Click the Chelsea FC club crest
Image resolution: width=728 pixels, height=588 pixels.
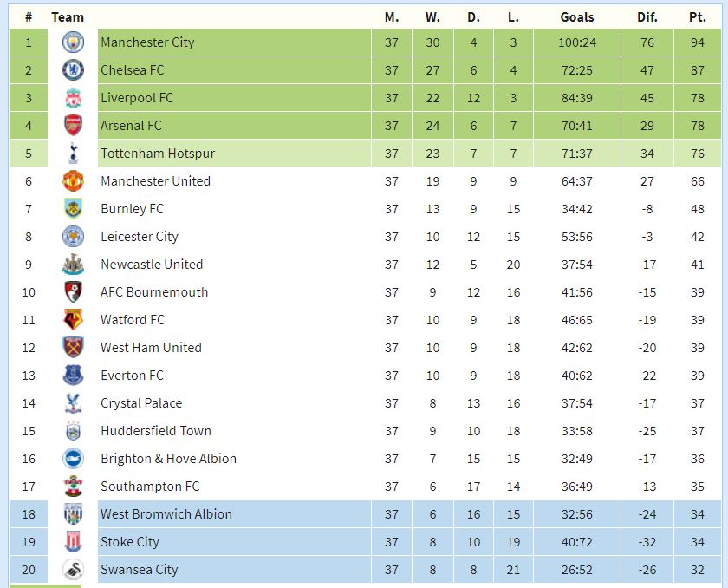click(x=73, y=70)
